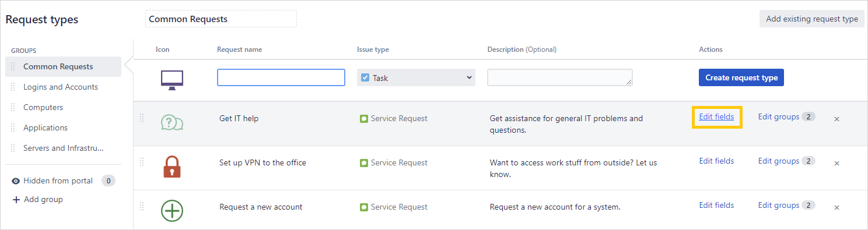Select the Logins and Accounts group
868x230 pixels.
tap(61, 87)
